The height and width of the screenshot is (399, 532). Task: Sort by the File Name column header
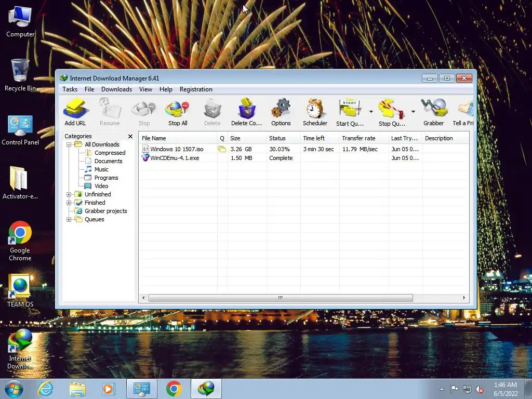coord(178,138)
